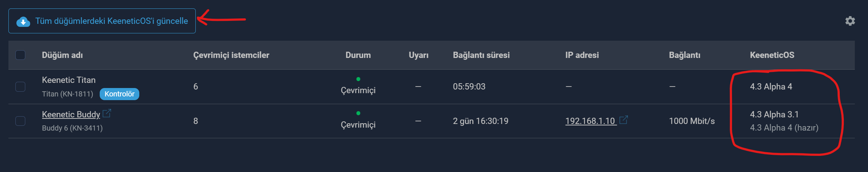The width and height of the screenshot is (868, 172).
Task: Open the Keenetic Buddy node link
Action: pos(71,114)
